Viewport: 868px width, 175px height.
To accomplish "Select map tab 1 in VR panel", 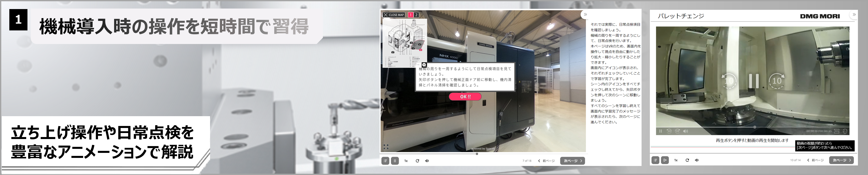I will tap(410, 15).
